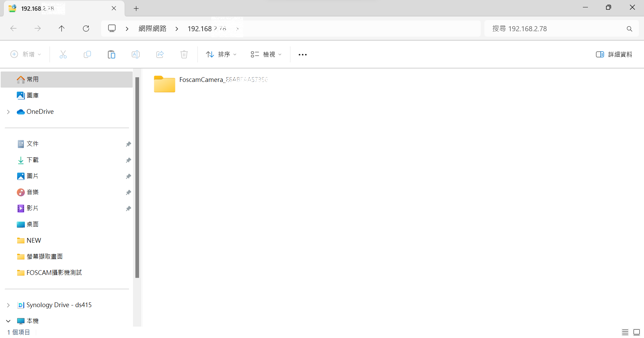Open the three-dot more options menu

tap(303, 54)
